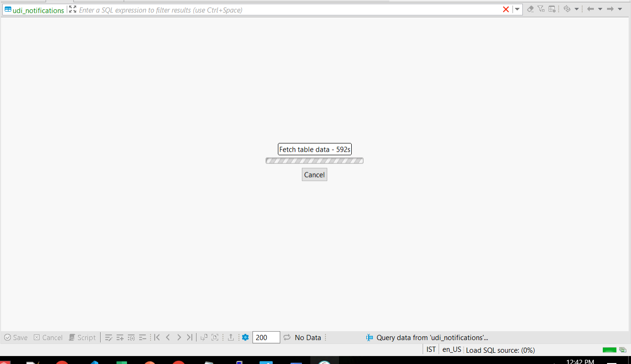The height and width of the screenshot is (364, 631).
Task: Click the go to last row icon
Action: click(189, 337)
